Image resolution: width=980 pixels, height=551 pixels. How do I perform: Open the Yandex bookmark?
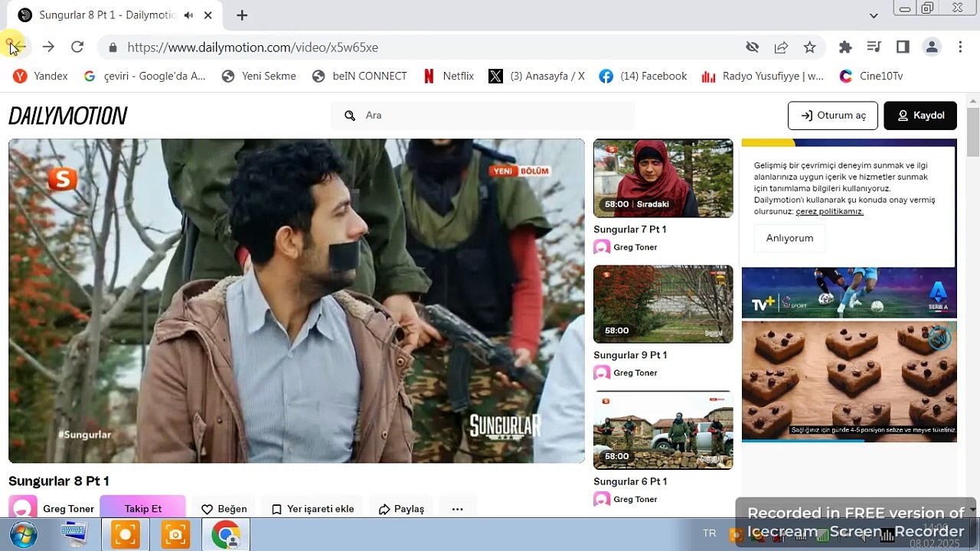point(41,76)
